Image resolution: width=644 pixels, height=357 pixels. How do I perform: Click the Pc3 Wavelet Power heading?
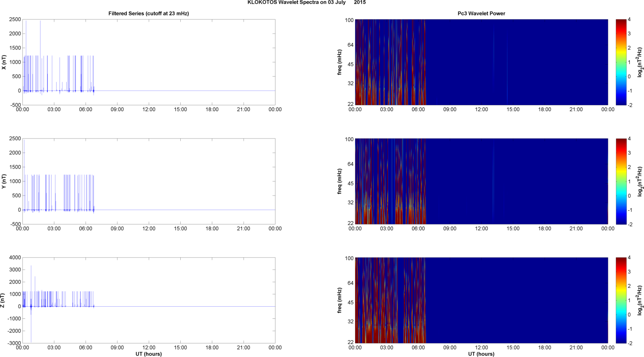[481, 13]
